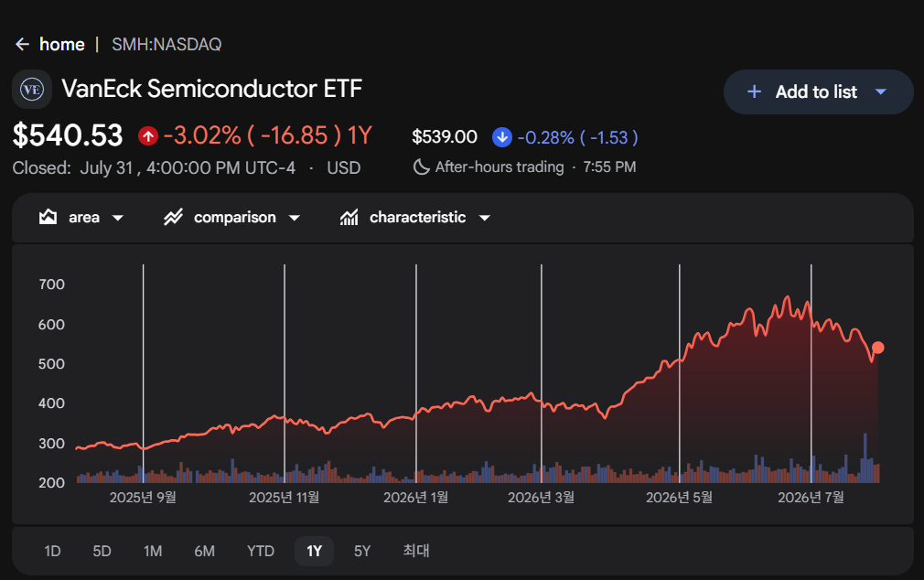Click the Add to list button
This screenshot has height=580, width=924.
tap(819, 92)
